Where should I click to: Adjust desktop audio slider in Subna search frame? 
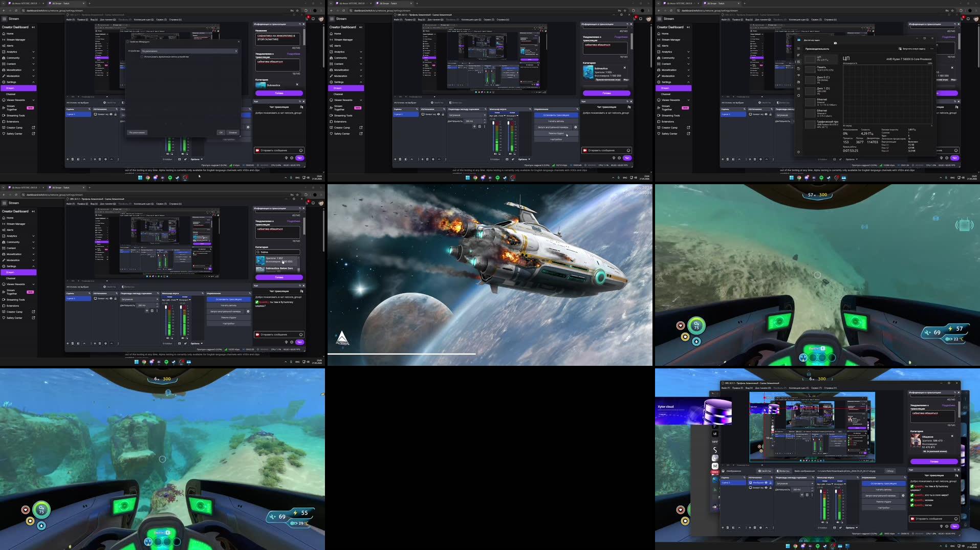pos(166,320)
